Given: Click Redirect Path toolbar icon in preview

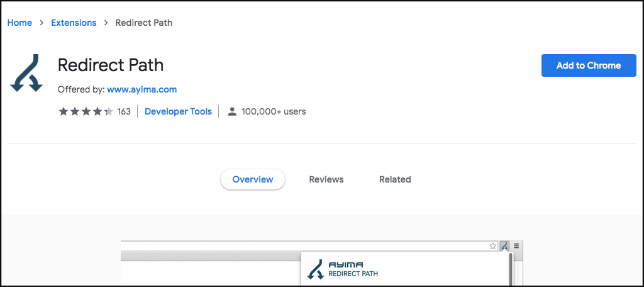Looking at the screenshot, I should tap(504, 246).
